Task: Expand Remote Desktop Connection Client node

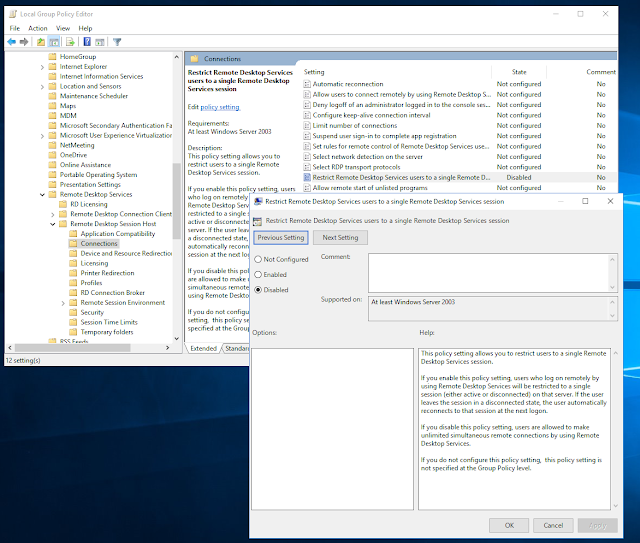Action: [x=53, y=214]
